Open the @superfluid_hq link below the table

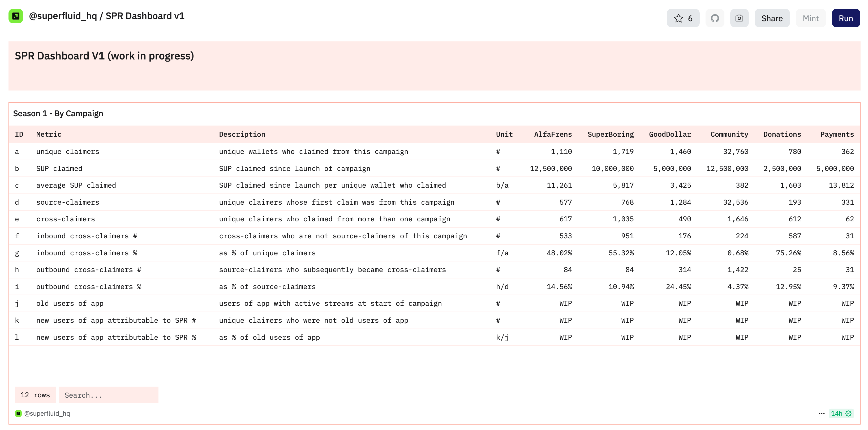point(47,414)
